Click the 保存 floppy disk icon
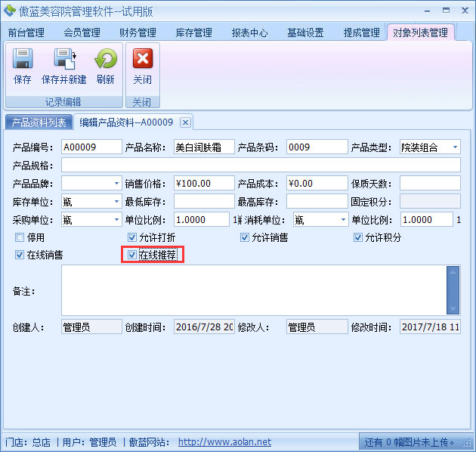This screenshot has height=452, width=476. pyautogui.click(x=23, y=59)
